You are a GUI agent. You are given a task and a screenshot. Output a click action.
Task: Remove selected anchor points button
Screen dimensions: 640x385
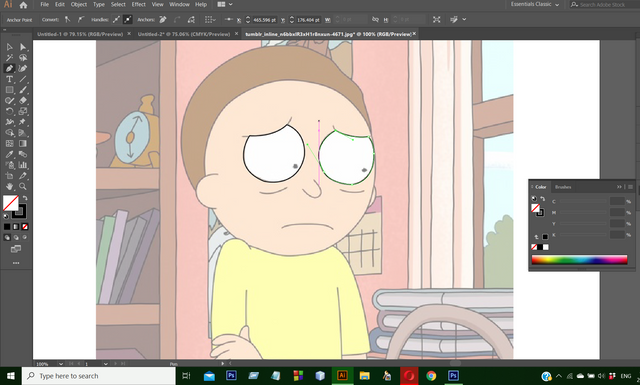pos(163,19)
